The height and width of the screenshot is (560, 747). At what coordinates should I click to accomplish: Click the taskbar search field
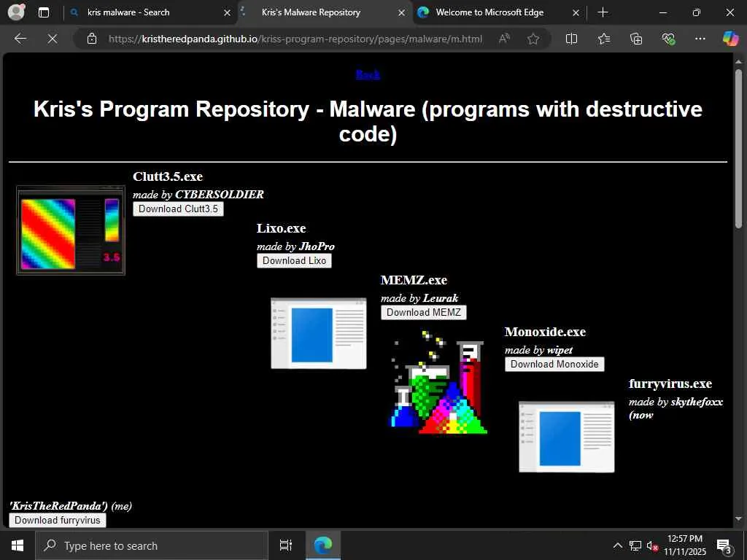point(152,545)
